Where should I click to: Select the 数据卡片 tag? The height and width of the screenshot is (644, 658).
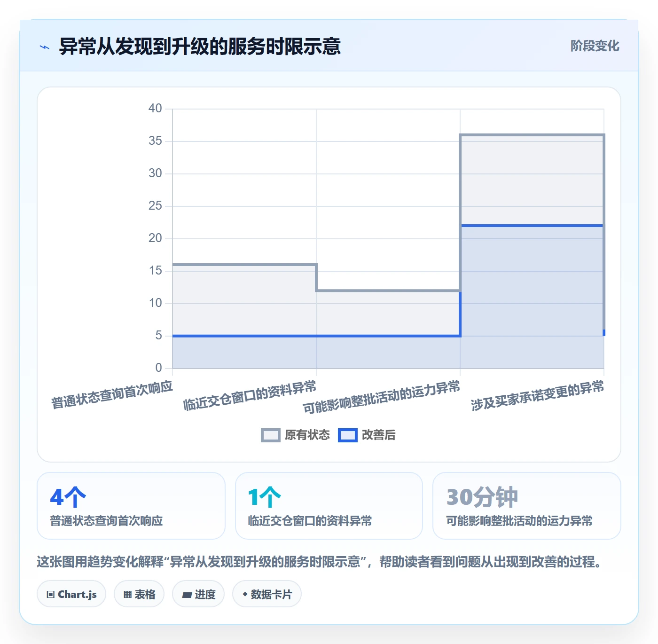click(x=267, y=594)
